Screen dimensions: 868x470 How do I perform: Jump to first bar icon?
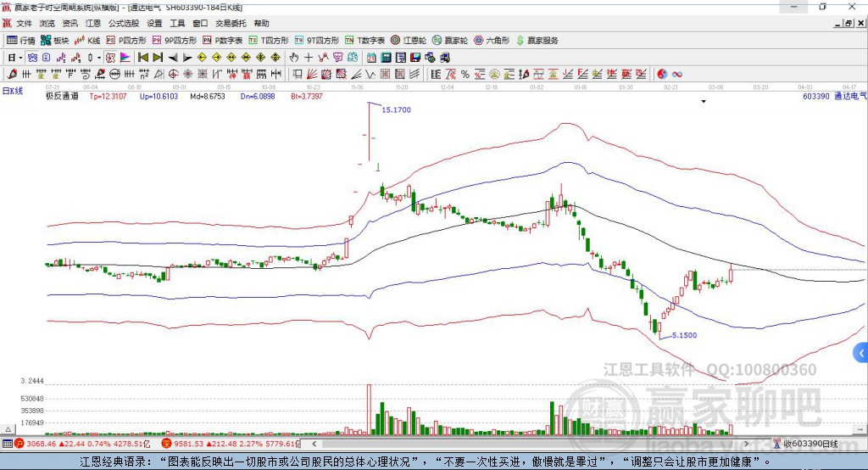coord(142,58)
